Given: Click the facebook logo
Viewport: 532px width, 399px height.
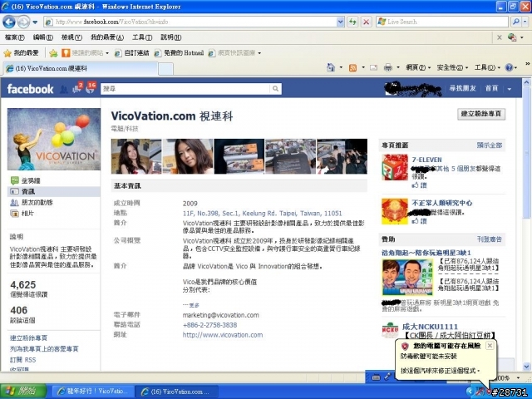Looking at the screenshot, I should [x=30, y=89].
